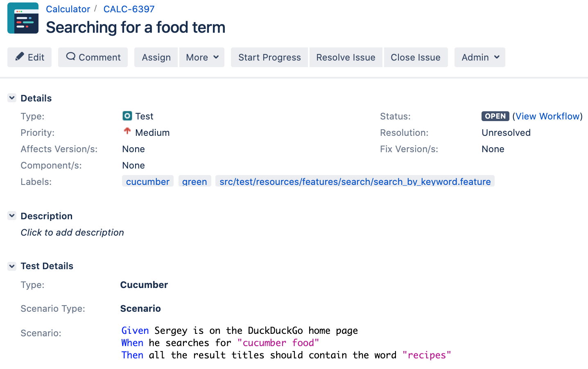Collapse the Details section
Screen dimensions: 588x369
pyautogui.click(x=12, y=98)
